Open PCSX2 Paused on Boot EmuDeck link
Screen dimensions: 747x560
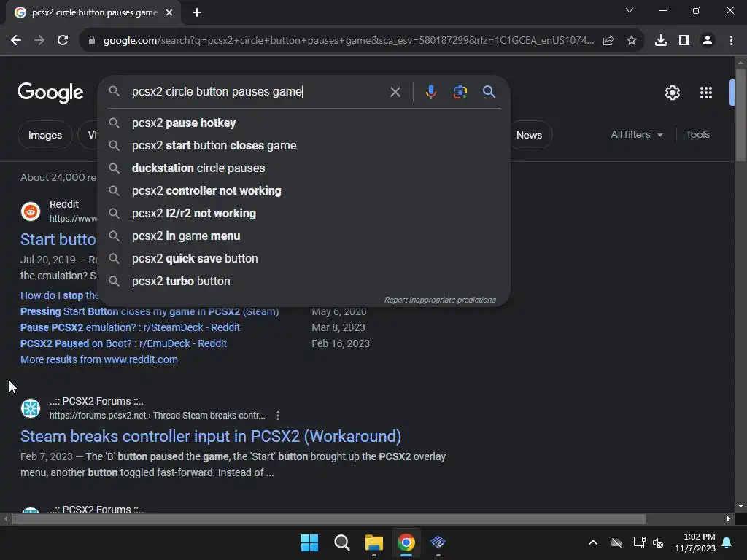(123, 344)
